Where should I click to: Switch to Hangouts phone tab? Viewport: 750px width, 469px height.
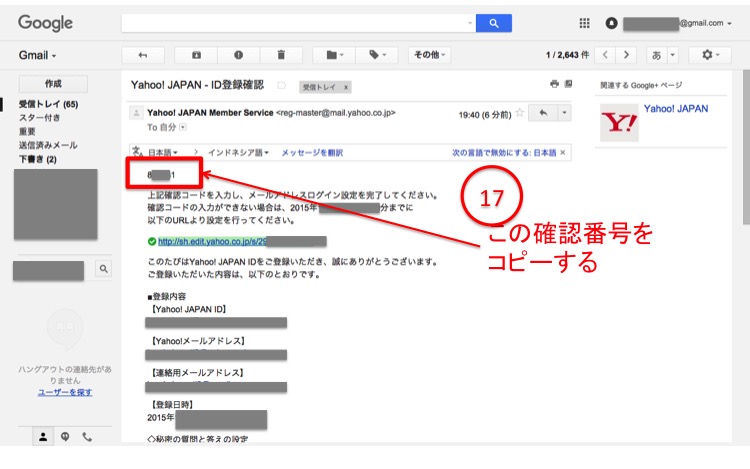pyautogui.click(x=87, y=436)
